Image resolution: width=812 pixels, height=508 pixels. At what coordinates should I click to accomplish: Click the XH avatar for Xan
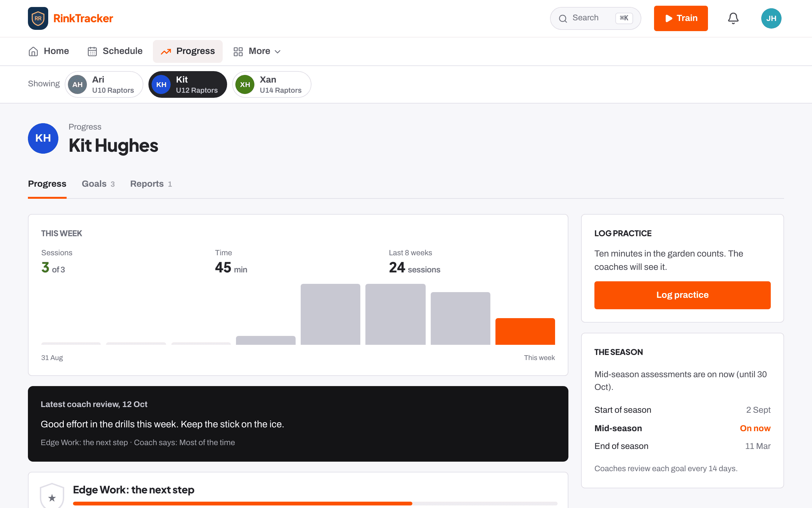(245, 84)
